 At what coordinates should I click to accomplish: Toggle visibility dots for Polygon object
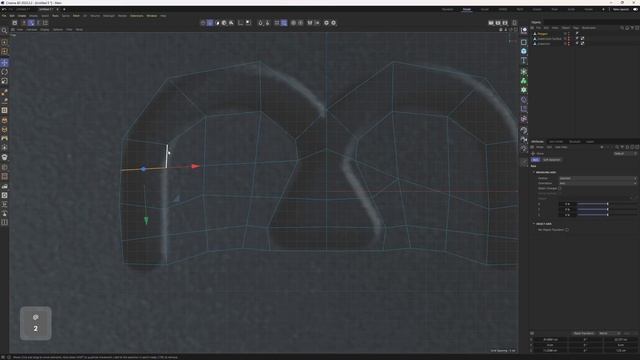[569, 34]
